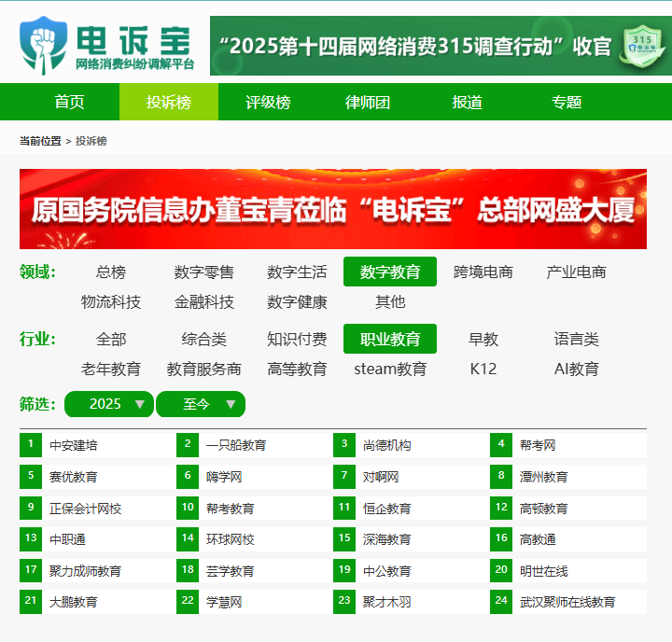This screenshot has height=642, width=672.
Task: Go to 首页 navigation tab
Action: click(x=69, y=103)
